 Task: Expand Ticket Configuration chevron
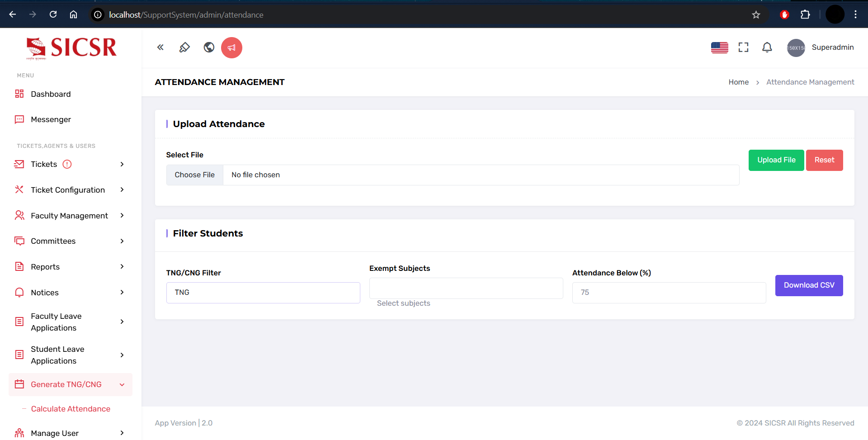(122, 189)
